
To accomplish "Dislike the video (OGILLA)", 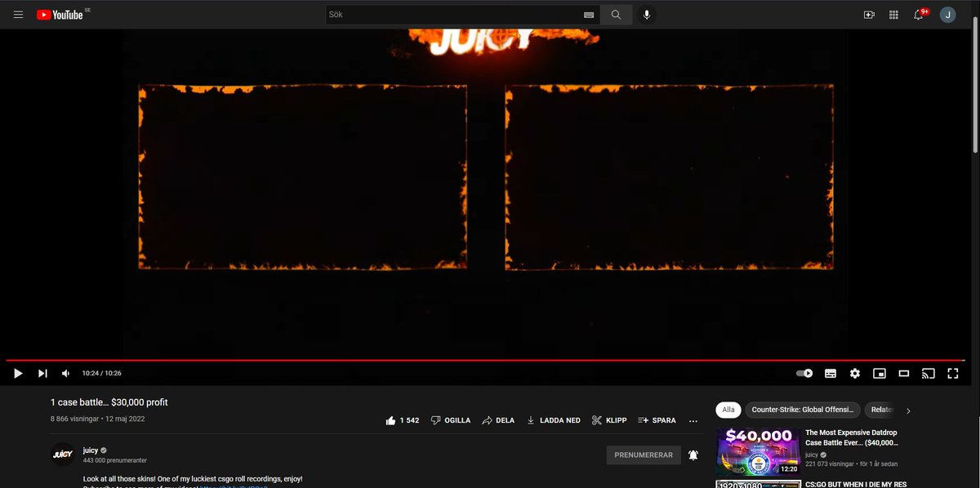I will [451, 420].
